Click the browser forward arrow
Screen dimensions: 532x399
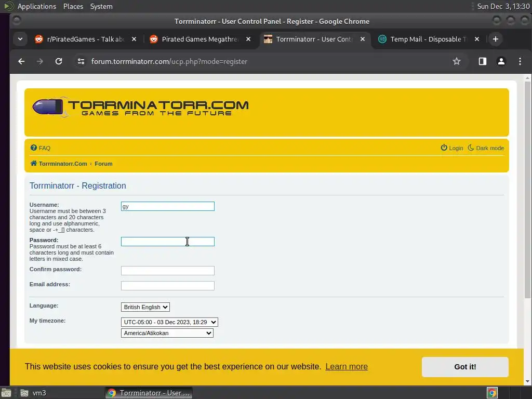(x=39, y=61)
